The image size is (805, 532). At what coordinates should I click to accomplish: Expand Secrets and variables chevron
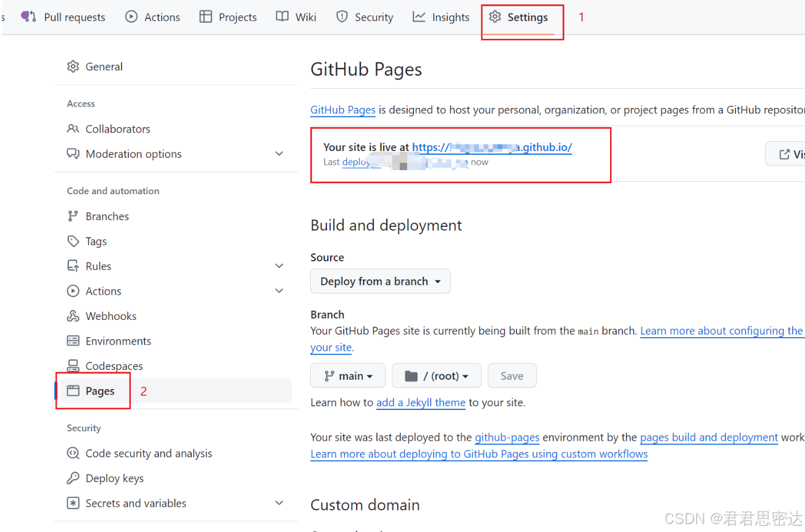[x=279, y=503]
